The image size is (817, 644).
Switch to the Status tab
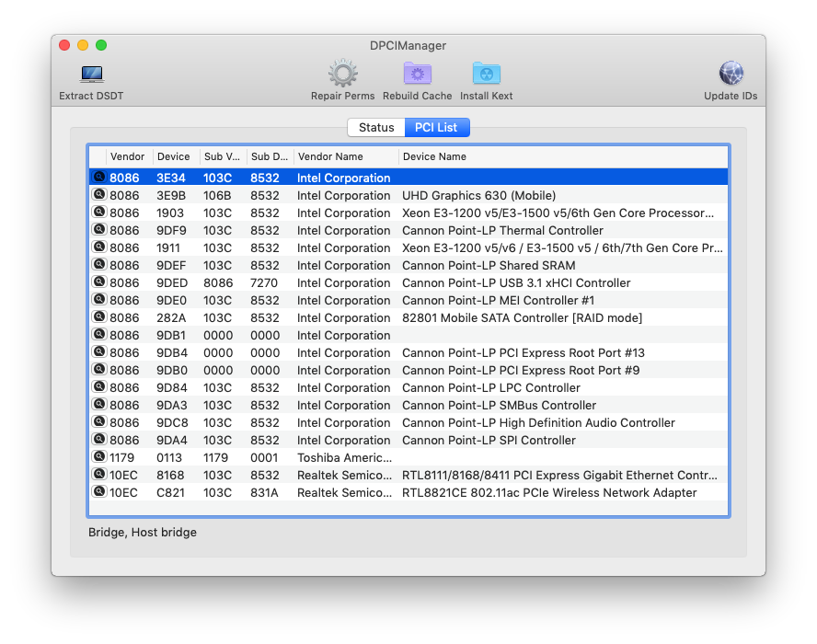(376, 127)
